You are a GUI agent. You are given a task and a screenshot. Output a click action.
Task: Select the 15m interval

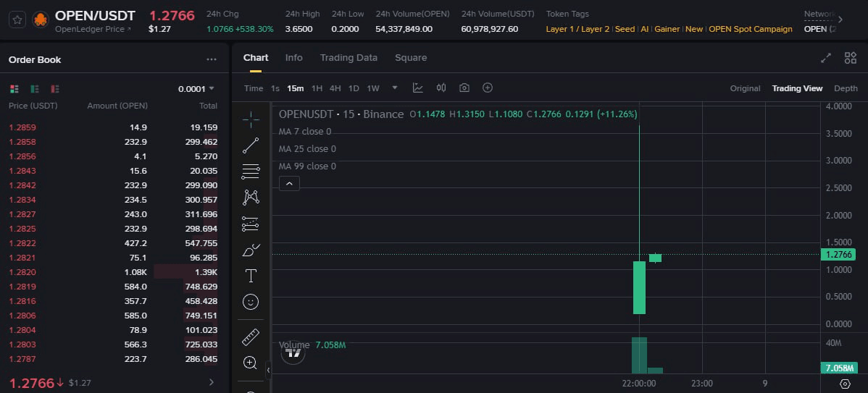296,88
